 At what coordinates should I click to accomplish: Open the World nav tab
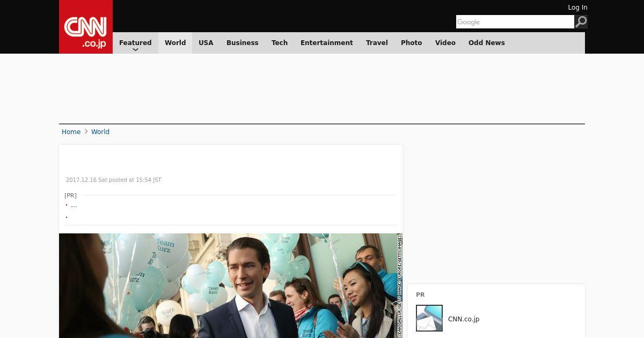pyautogui.click(x=175, y=43)
